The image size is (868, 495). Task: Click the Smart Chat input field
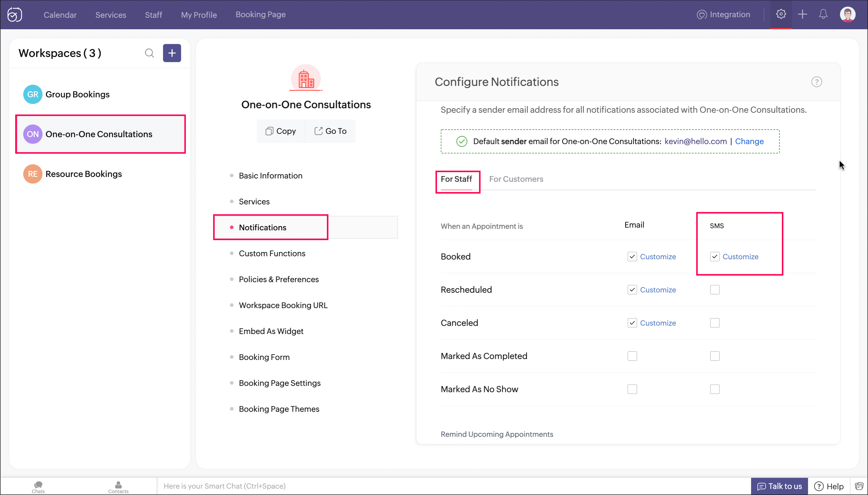pyautogui.click(x=453, y=486)
